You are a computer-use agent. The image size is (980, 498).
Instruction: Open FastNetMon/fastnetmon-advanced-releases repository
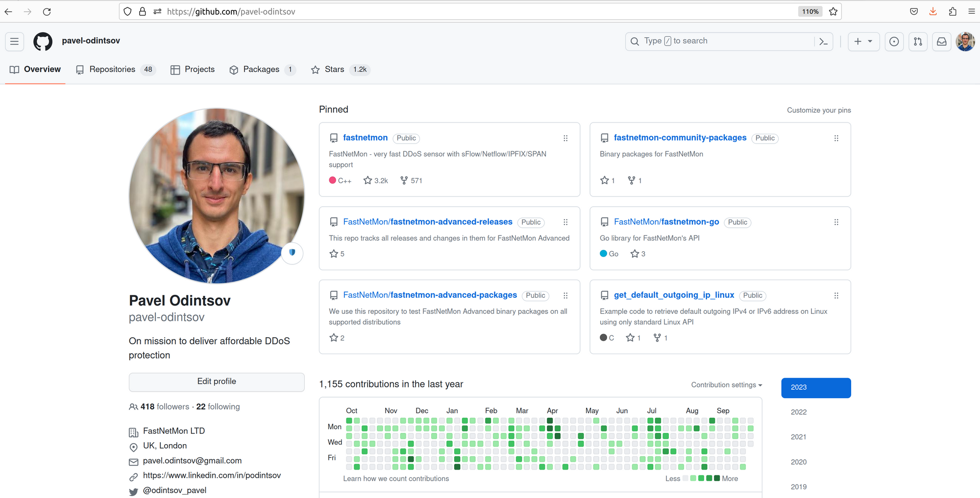(428, 222)
